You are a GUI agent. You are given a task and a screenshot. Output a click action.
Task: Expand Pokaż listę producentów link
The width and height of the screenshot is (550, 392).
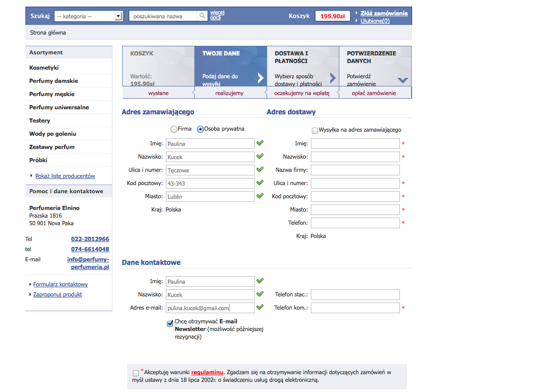coord(65,176)
